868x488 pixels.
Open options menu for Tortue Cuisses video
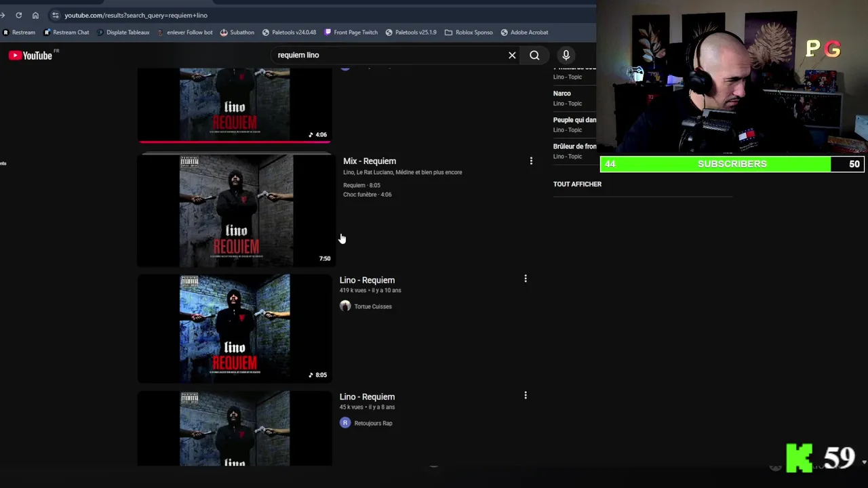pyautogui.click(x=525, y=279)
